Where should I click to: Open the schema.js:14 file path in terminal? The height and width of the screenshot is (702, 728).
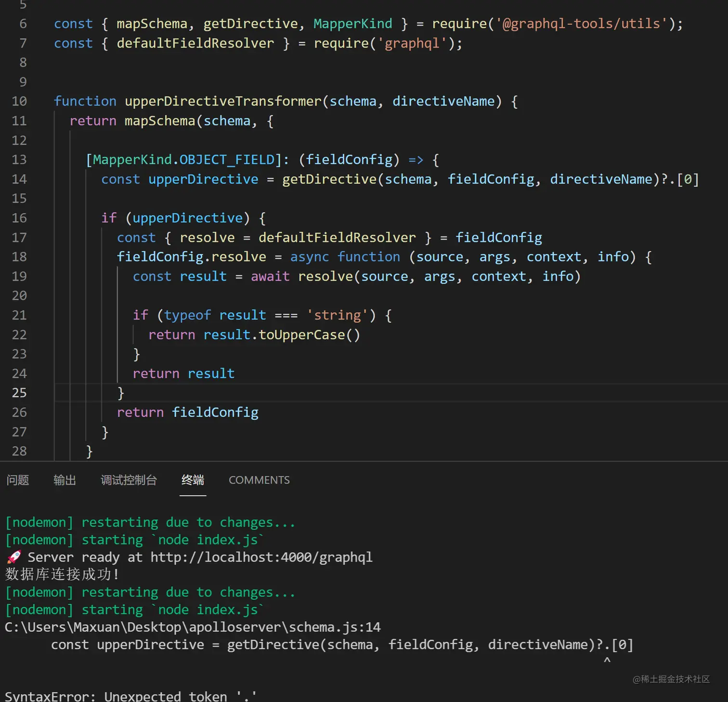point(193,627)
